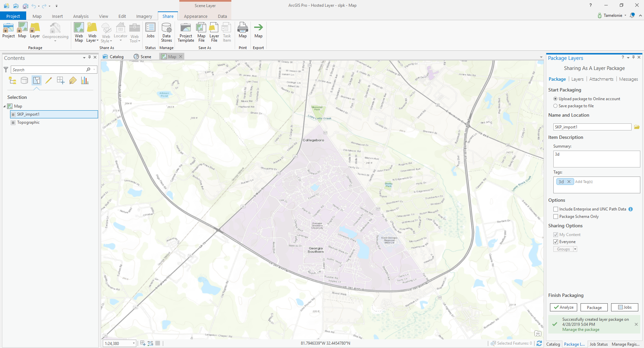This screenshot has width=644, height=348.
Task: Switch to Catalog view tab
Action: point(113,57)
